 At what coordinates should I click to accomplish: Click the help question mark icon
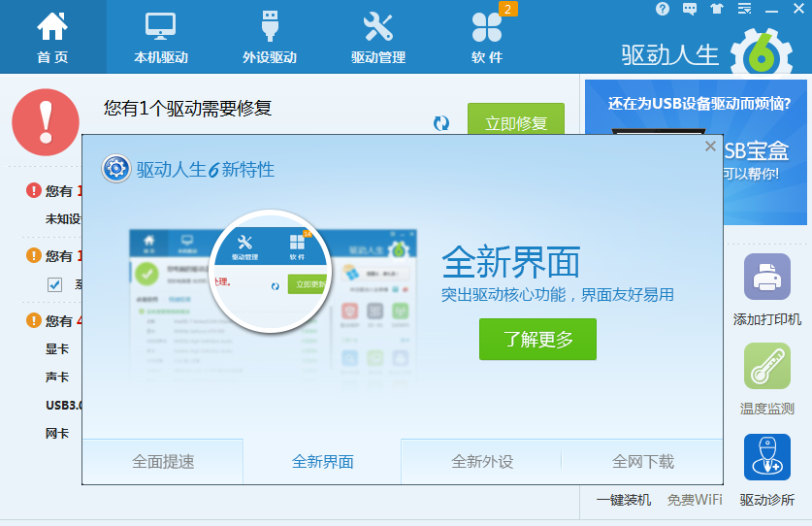(x=663, y=9)
